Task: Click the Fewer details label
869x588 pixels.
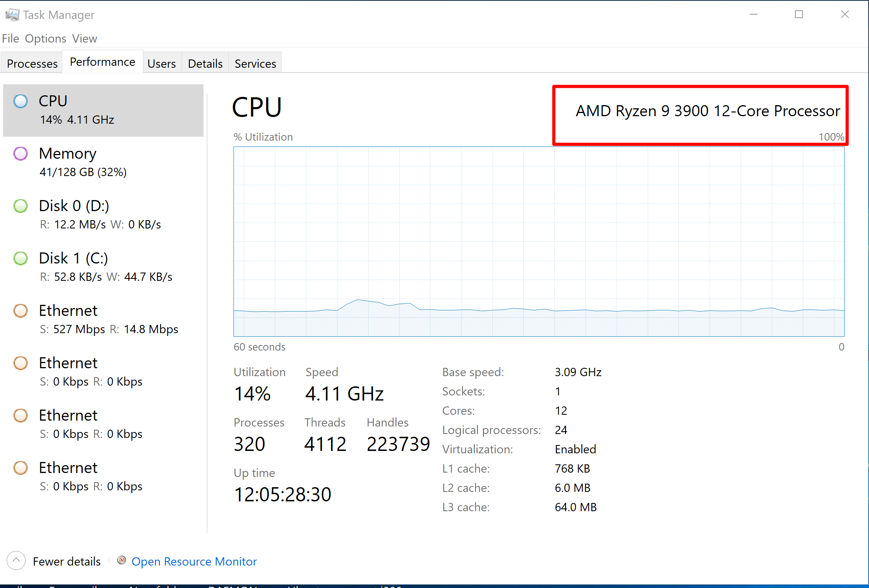Action: 67,561
